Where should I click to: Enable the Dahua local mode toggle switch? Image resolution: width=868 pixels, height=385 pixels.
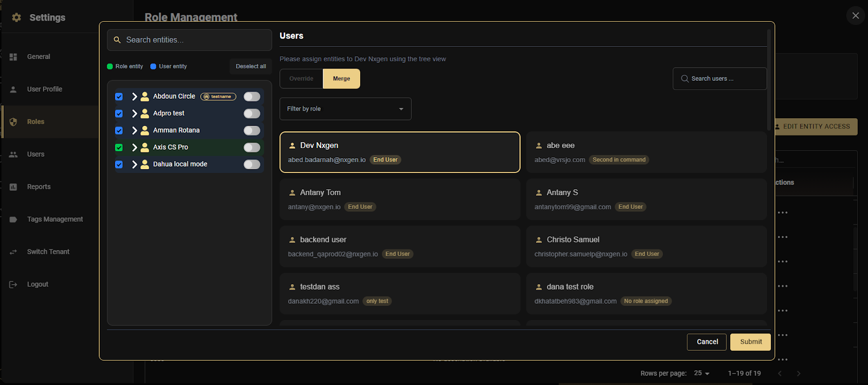click(x=252, y=164)
